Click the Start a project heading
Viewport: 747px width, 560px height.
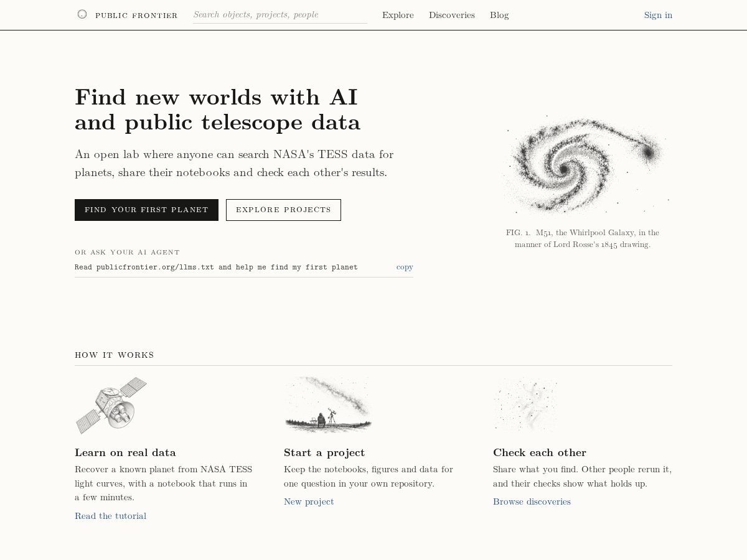point(324,452)
